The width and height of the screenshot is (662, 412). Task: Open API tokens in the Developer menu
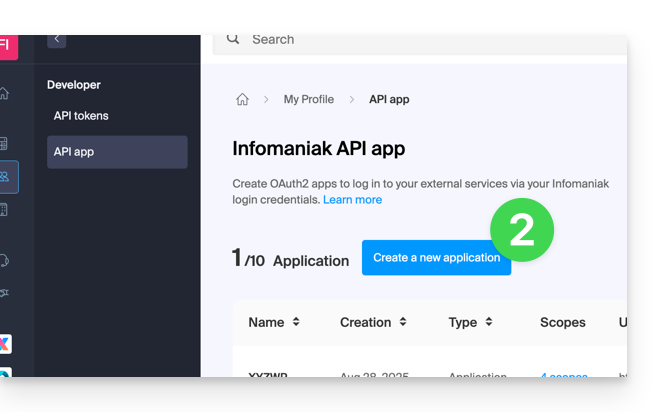tap(81, 116)
